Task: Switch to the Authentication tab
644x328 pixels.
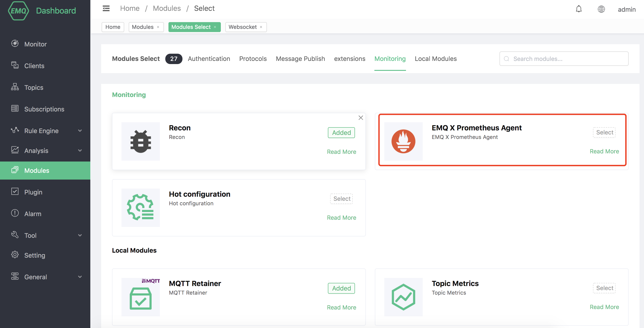Action: (x=209, y=59)
